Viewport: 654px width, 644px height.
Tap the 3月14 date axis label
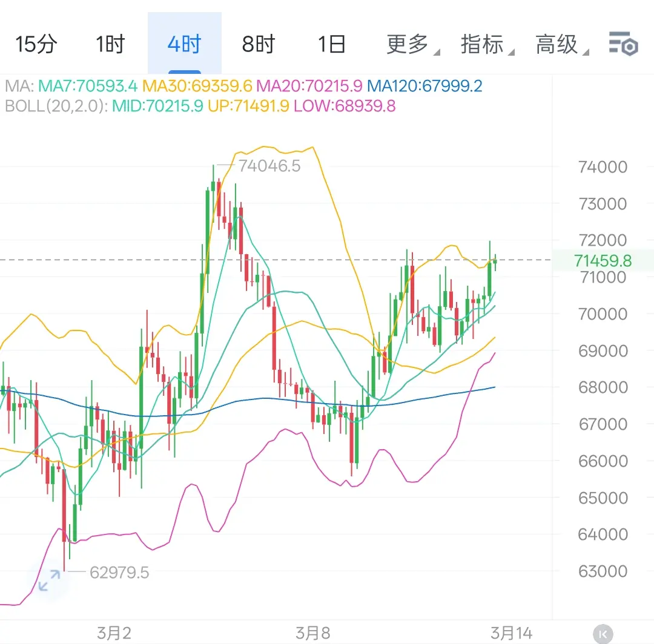point(511,633)
